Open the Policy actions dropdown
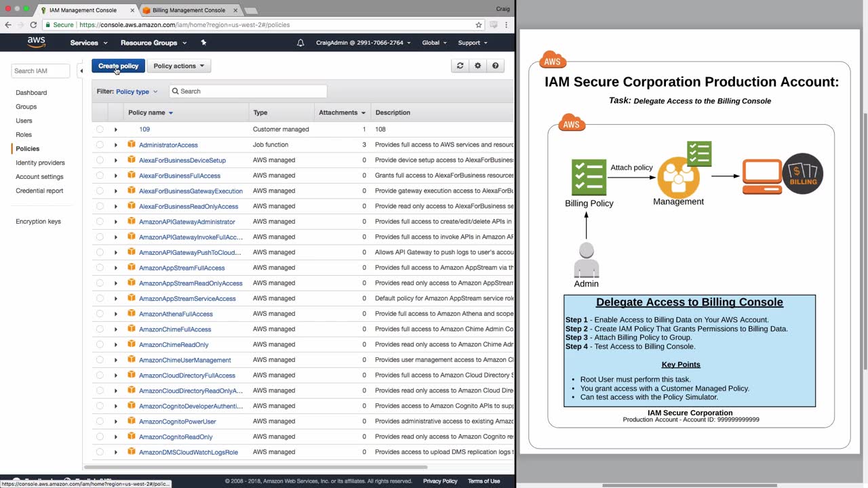This screenshot has height=488, width=868. click(x=179, y=66)
